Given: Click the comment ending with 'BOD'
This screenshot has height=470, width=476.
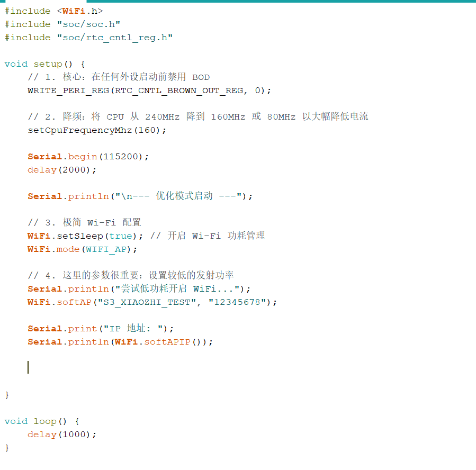Looking at the screenshot, I should [x=119, y=77].
